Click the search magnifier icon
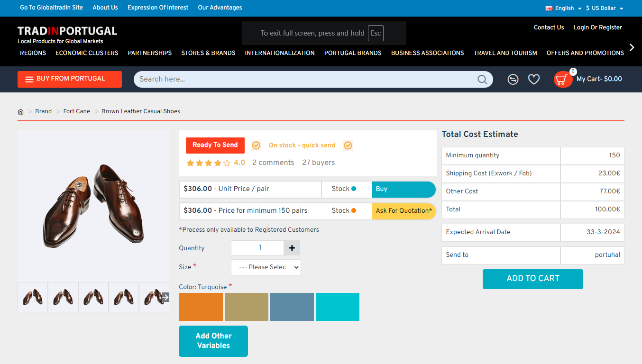This screenshot has height=364, width=642. tap(482, 79)
